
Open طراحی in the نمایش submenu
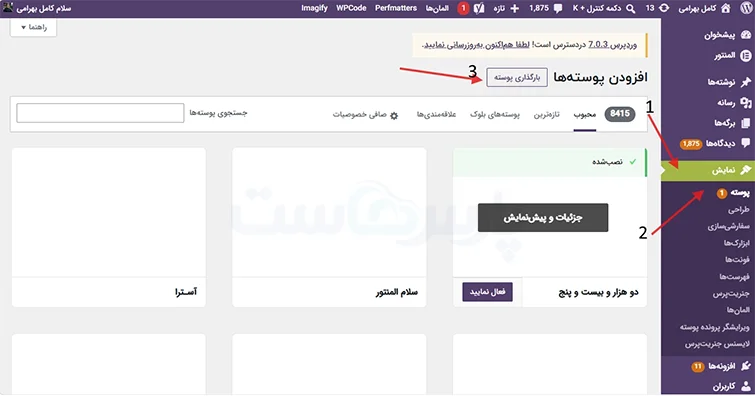(x=739, y=210)
